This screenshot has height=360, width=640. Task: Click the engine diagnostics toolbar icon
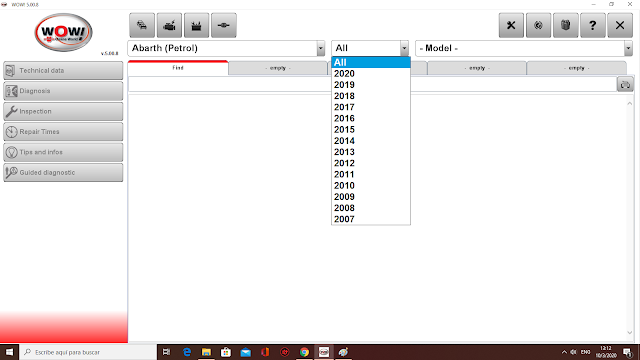(x=169, y=25)
